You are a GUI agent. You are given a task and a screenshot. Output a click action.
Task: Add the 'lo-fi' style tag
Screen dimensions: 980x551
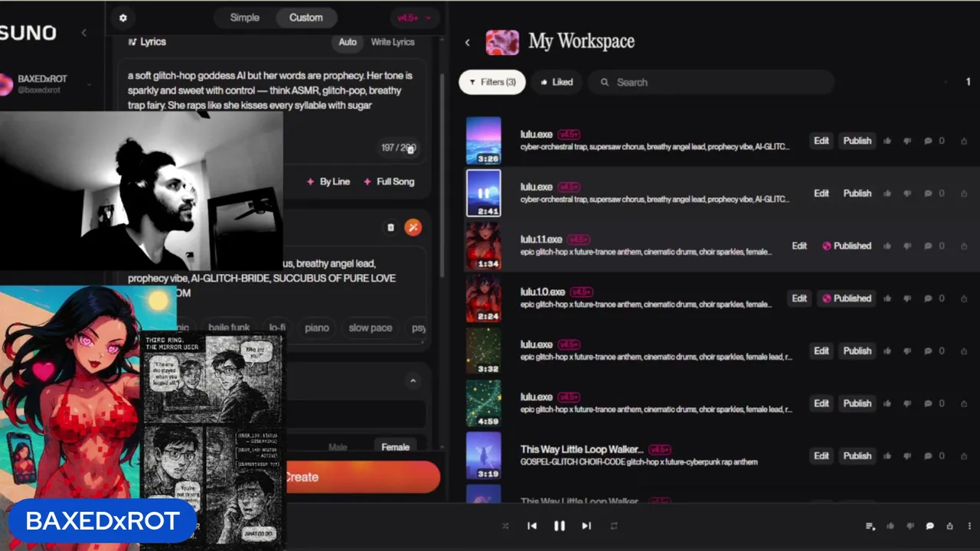[x=277, y=328]
